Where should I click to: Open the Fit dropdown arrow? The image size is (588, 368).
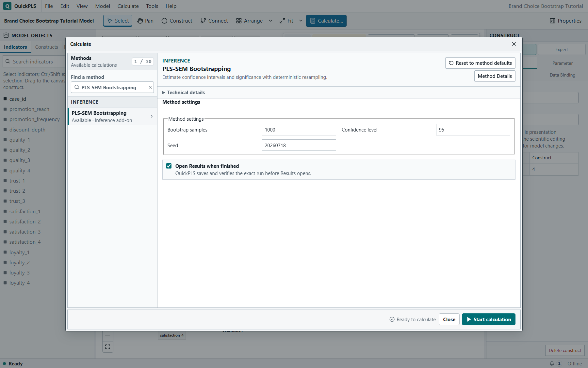[301, 21]
